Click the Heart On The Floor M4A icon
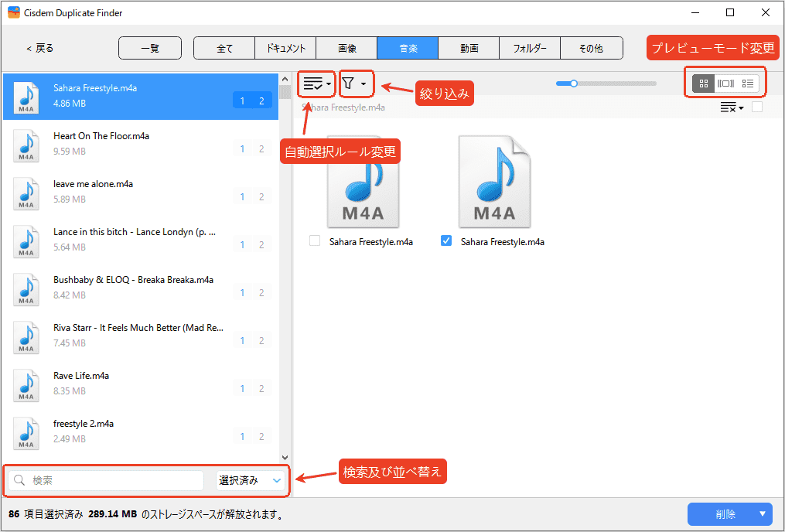Image resolution: width=785 pixels, height=532 pixels. [26, 145]
